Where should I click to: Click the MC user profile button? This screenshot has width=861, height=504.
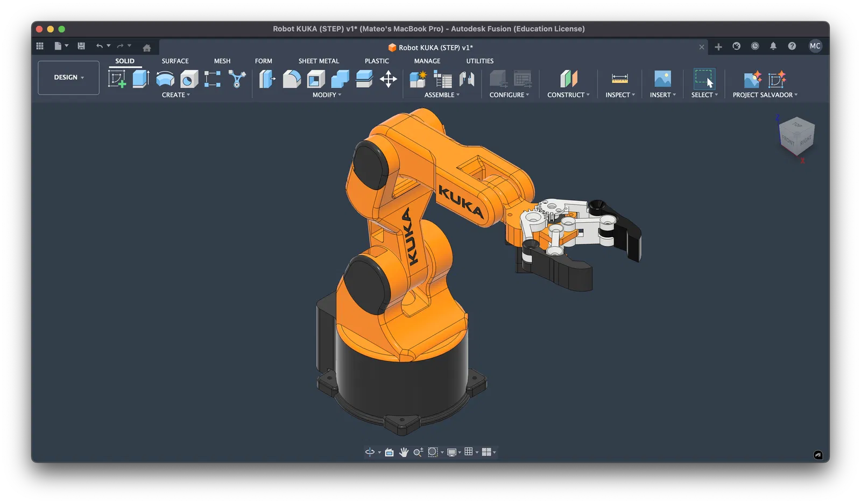[x=815, y=46]
